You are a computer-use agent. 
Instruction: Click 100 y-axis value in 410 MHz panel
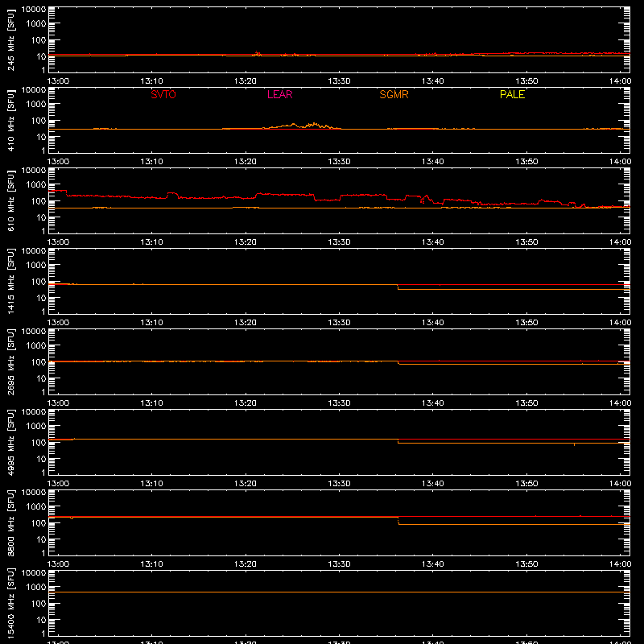[x=39, y=121]
